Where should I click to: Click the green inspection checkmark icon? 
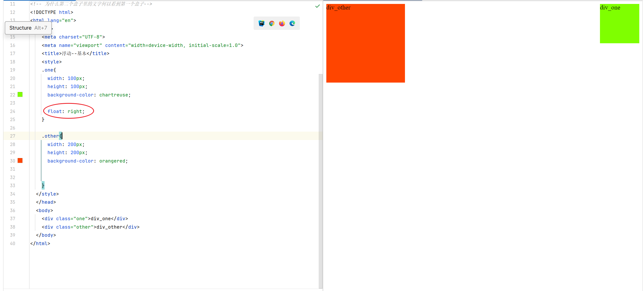317,6
